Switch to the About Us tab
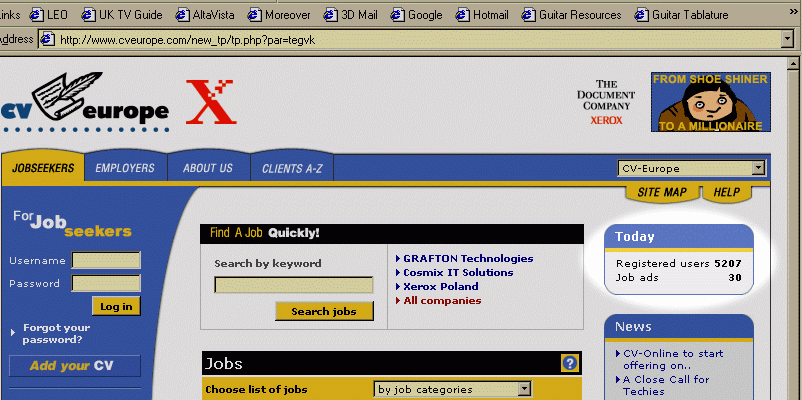Image resolution: width=802 pixels, height=400 pixels. click(208, 168)
